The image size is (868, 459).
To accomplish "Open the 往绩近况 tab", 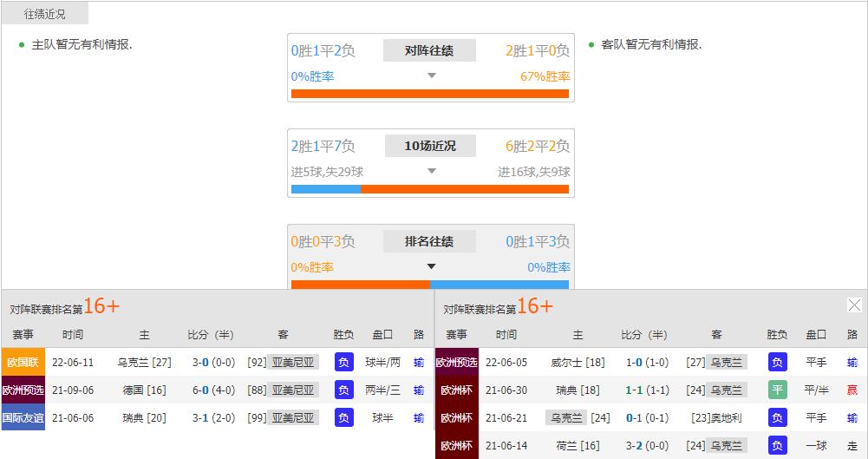I will [45, 14].
